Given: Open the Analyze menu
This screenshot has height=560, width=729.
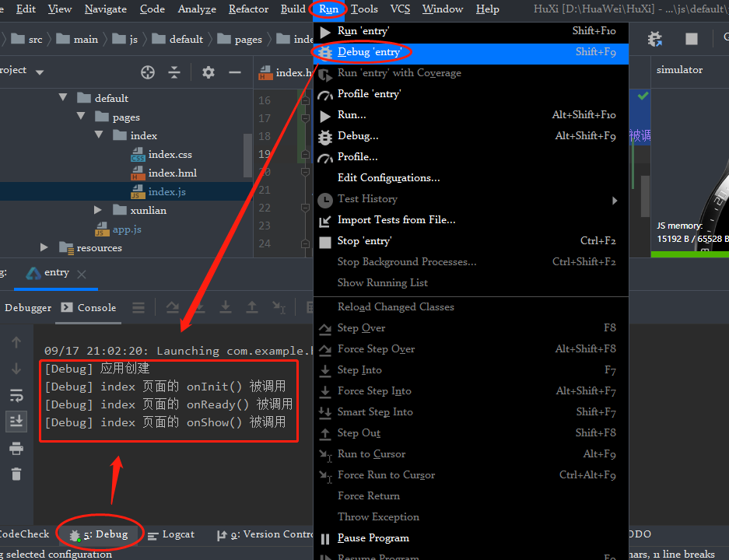Looking at the screenshot, I should coord(197,9).
